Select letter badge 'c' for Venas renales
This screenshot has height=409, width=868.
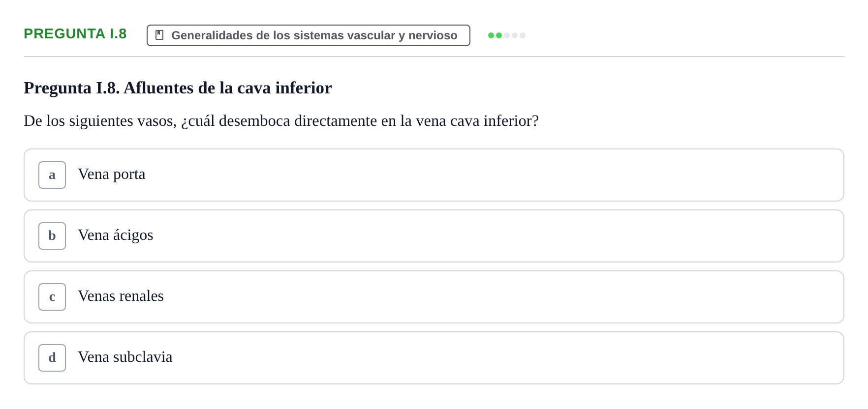pos(52,297)
